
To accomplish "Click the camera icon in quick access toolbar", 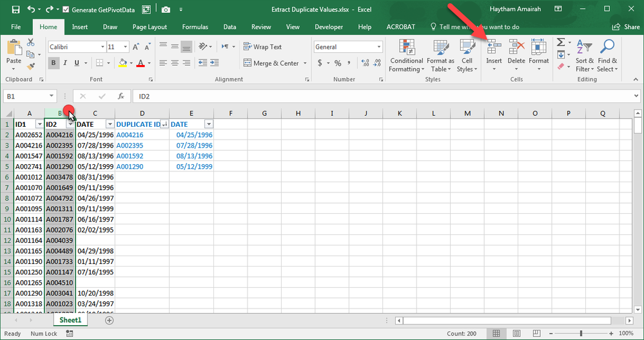I will coord(166,10).
